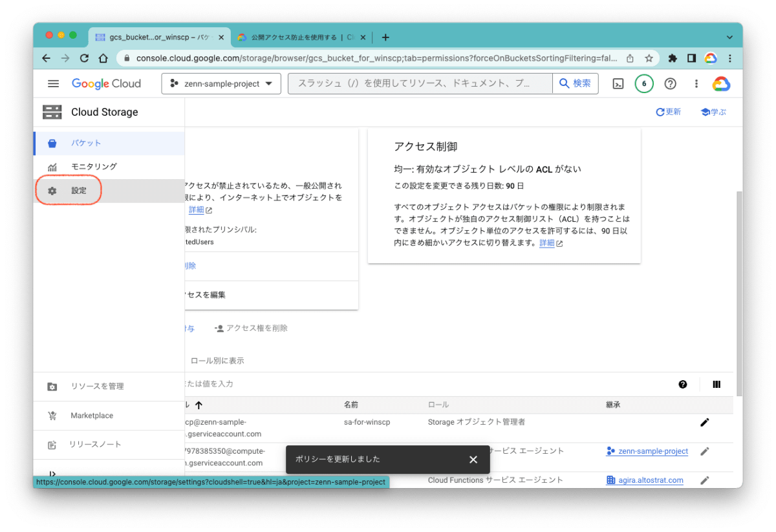Toggle the browser side panel icon
The height and width of the screenshot is (532, 776).
[x=691, y=58]
